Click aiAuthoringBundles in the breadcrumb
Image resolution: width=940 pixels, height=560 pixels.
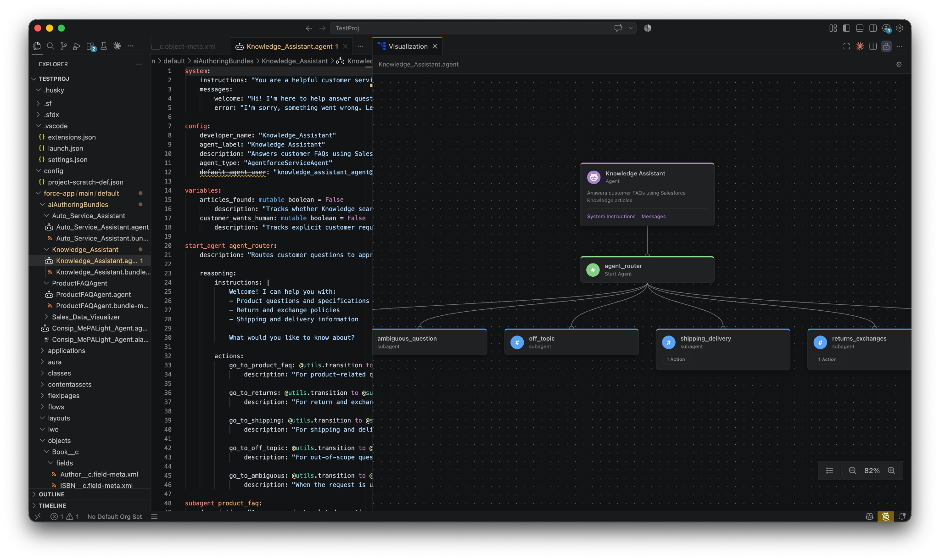coord(223,61)
